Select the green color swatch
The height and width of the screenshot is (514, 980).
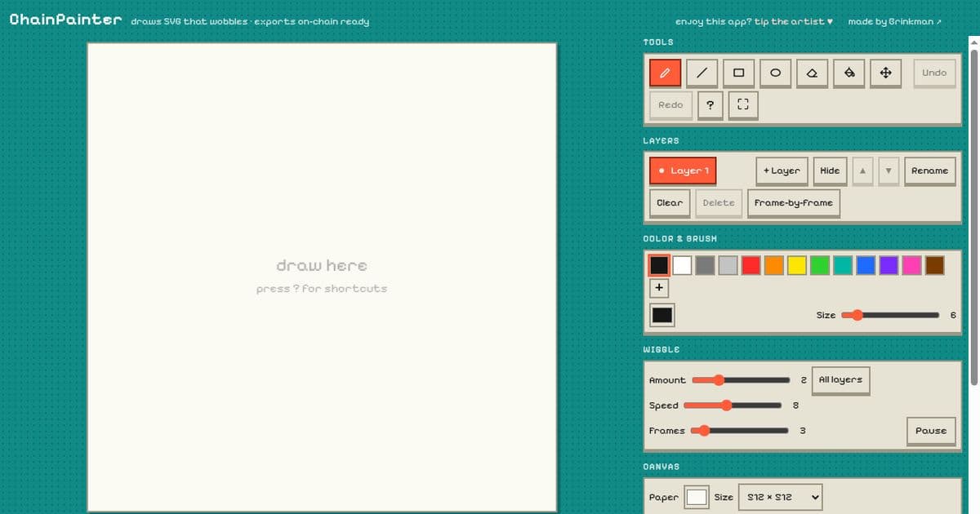click(x=820, y=265)
